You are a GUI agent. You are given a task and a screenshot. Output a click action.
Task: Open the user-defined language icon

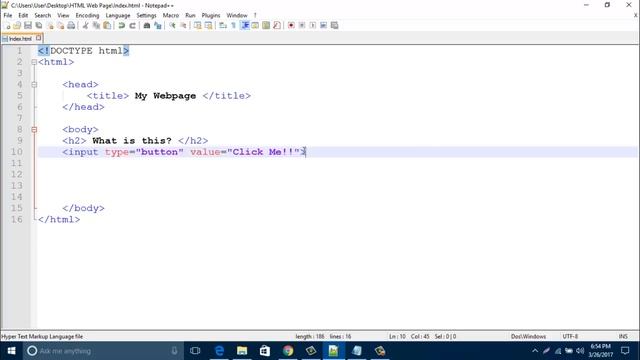[255, 25]
